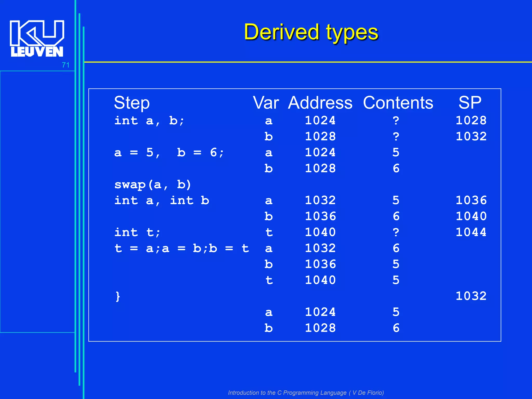This screenshot has height=399, width=532.
Task: Click the 'a = 5, b = 6;' line
Action: [169, 153]
